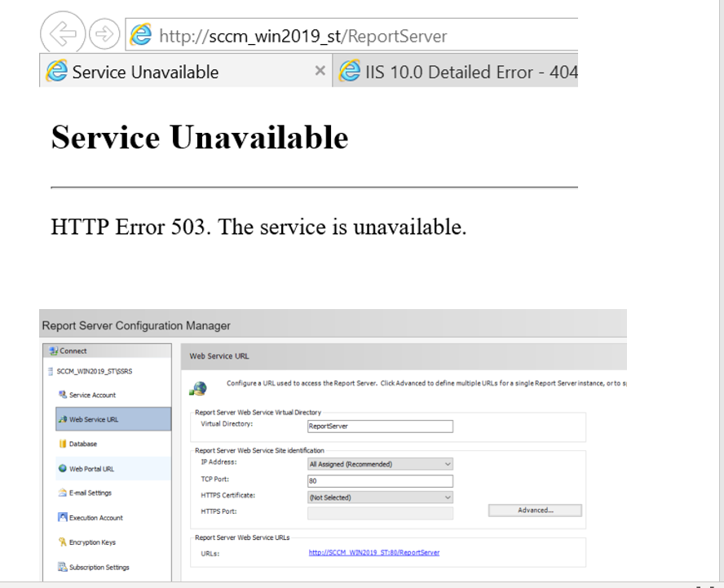Select the Service Account icon in sidebar
This screenshot has width=724, height=588.
(62, 394)
